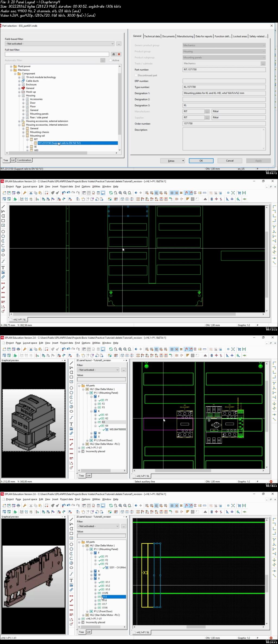Click into the Full-text filter field
The width and height of the screenshot is (278, 644).
[x=57, y=54]
